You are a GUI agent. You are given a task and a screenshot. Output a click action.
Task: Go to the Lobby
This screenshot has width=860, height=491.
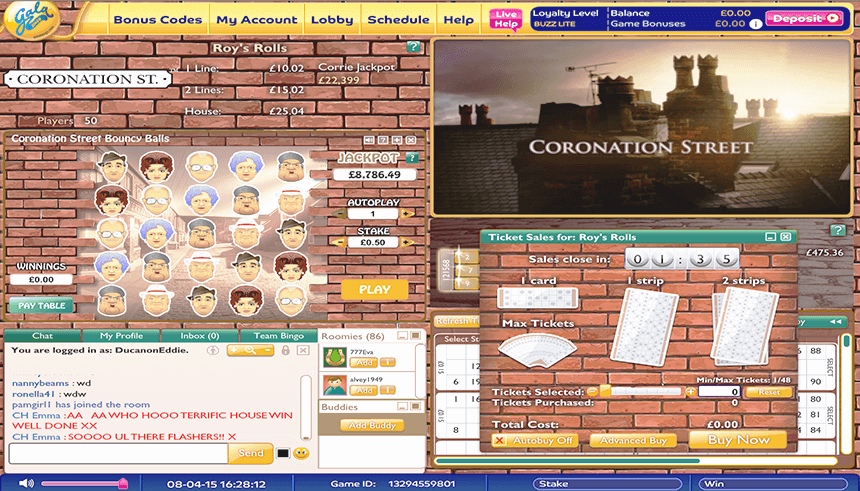click(332, 20)
